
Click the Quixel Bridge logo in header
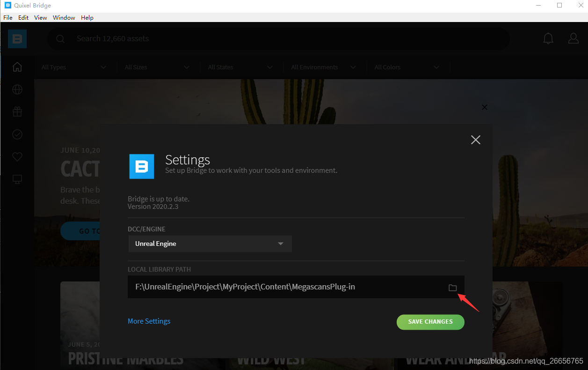coord(17,39)
